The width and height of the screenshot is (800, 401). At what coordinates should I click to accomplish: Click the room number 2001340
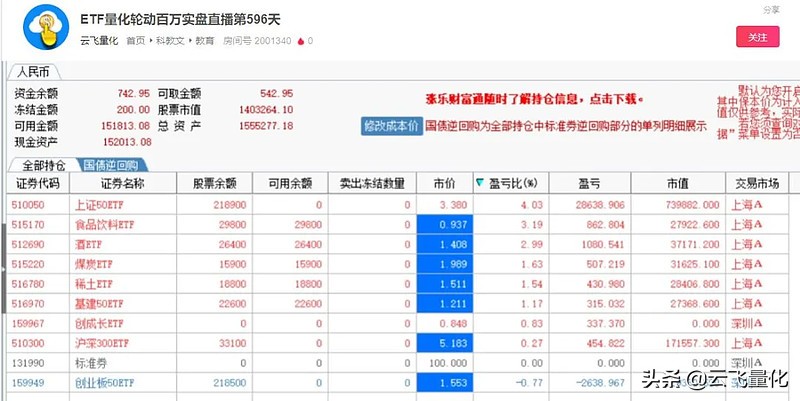[x=273, y=41]
